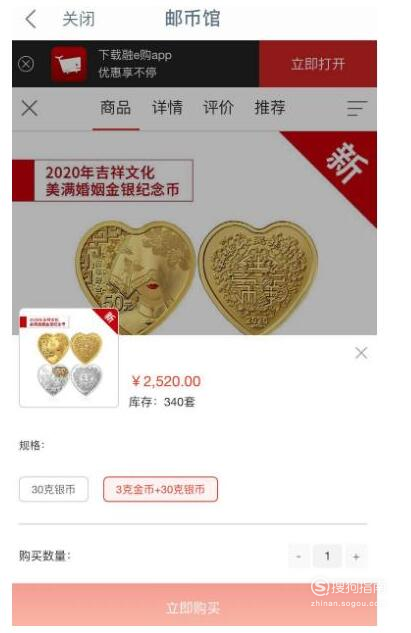Open the hamburger menu icon by 推荐
Screen dimensions: 411x633
point(357,108)
